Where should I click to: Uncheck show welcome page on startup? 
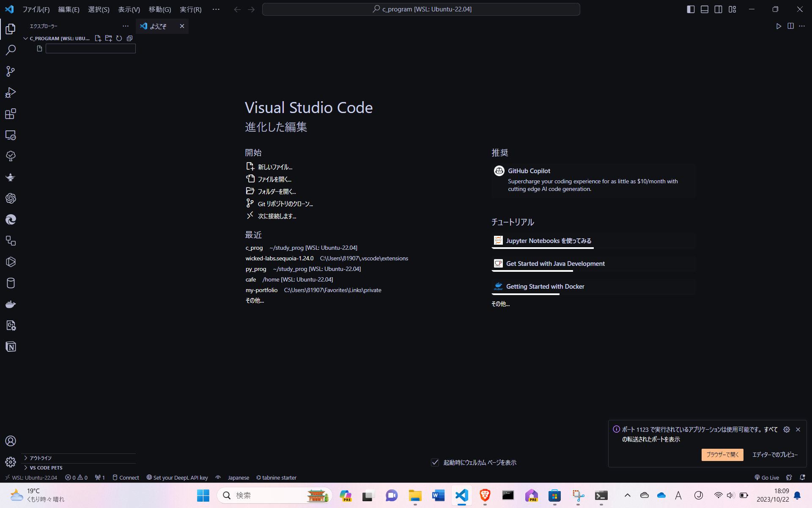point(435,462)
